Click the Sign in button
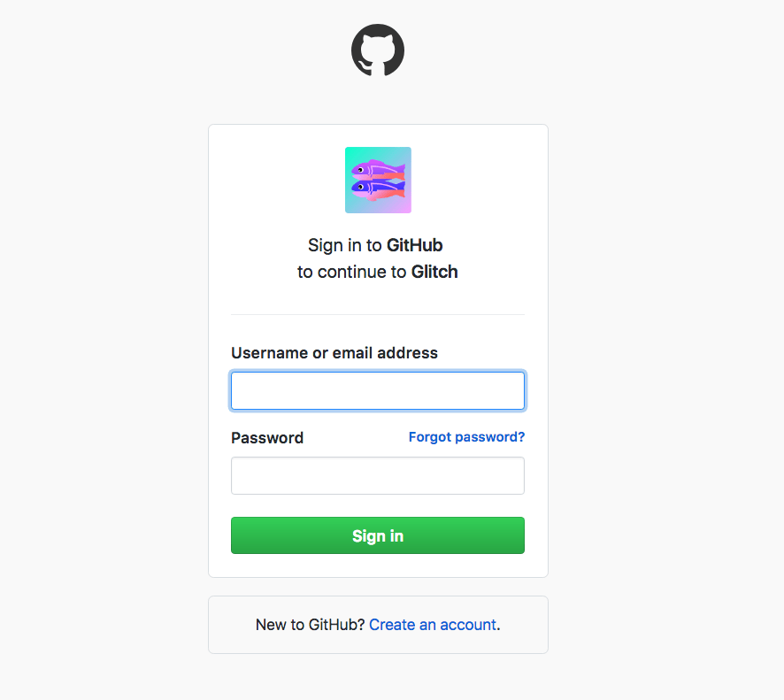784x700 pixels. click(x=378, y=535)
